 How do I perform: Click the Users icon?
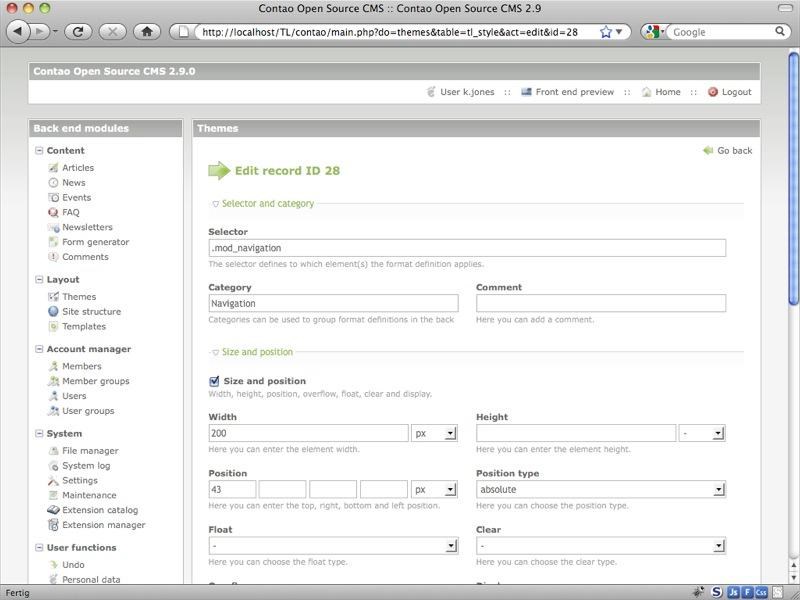pyautogui.click(x=53, y=395)
